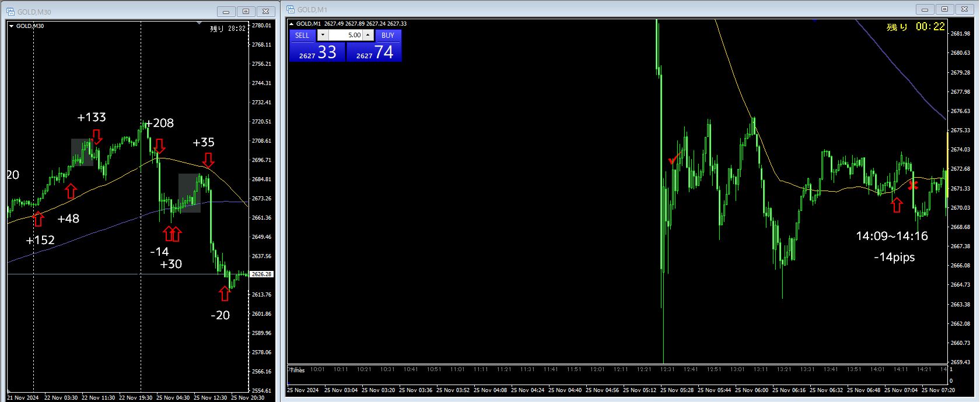Click the 25 Nov 20:30 time label

point(248,398)
